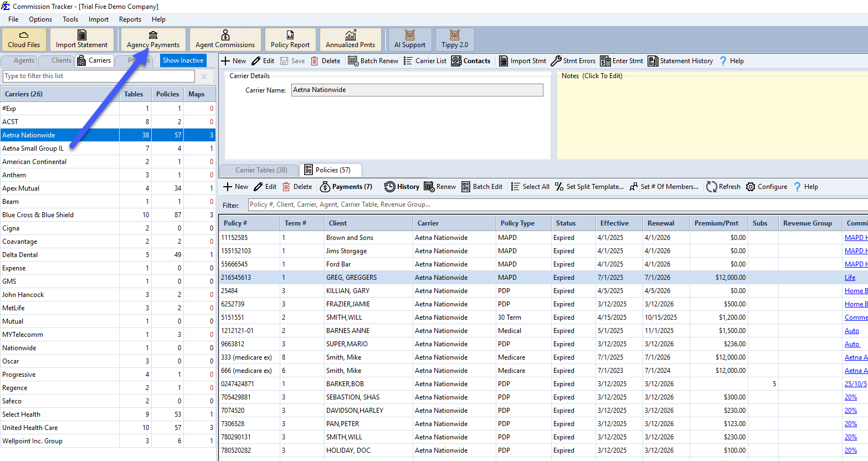Image resolution: width=868 pixels, height=461 pixels.
Task: Delete the selected carrier
Action: click(325, 61)
